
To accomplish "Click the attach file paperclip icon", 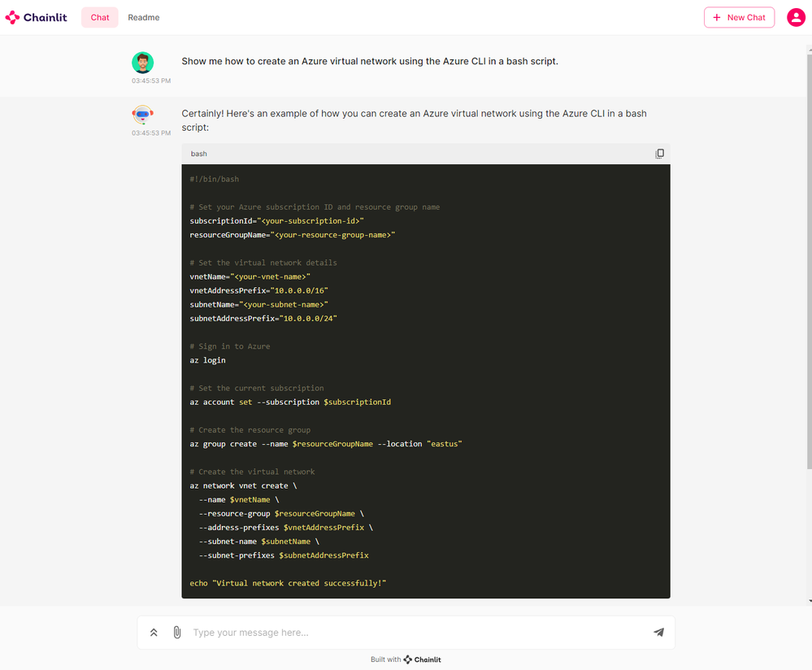I will pos(177,633).
